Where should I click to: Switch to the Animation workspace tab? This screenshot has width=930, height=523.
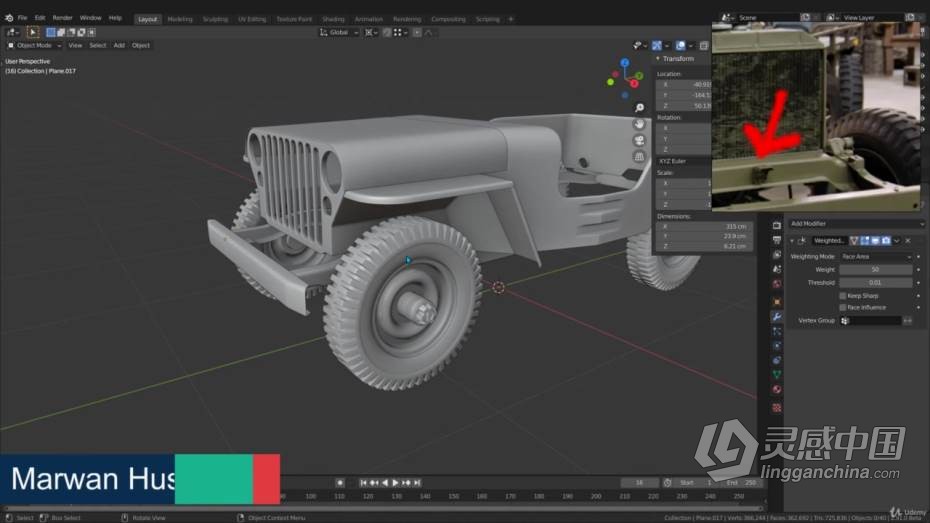pos(368,19)
